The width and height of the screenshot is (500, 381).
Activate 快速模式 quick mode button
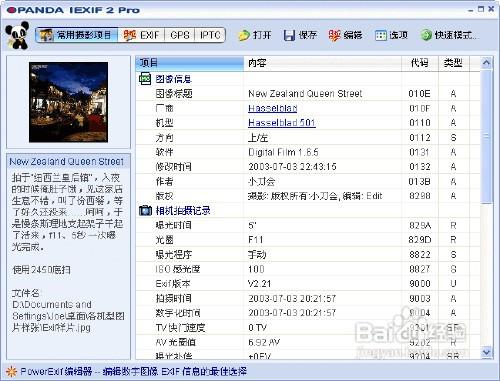tap(449, 35)
